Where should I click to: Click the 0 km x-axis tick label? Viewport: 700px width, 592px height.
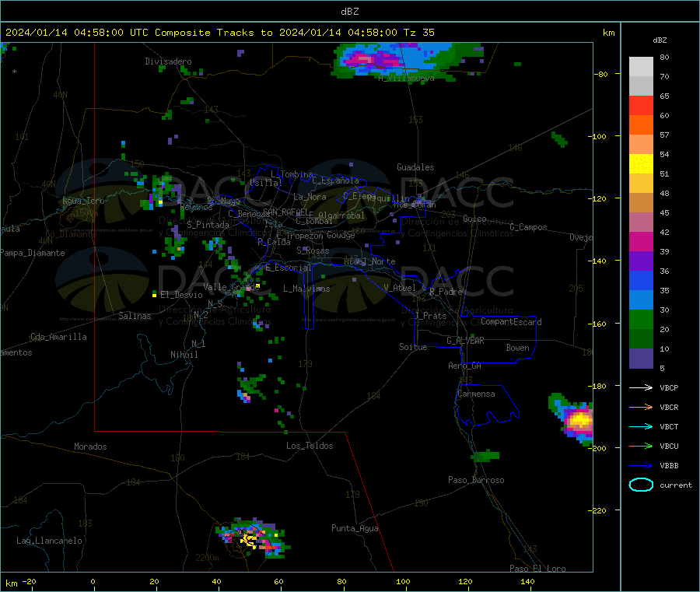click(93, 581)
